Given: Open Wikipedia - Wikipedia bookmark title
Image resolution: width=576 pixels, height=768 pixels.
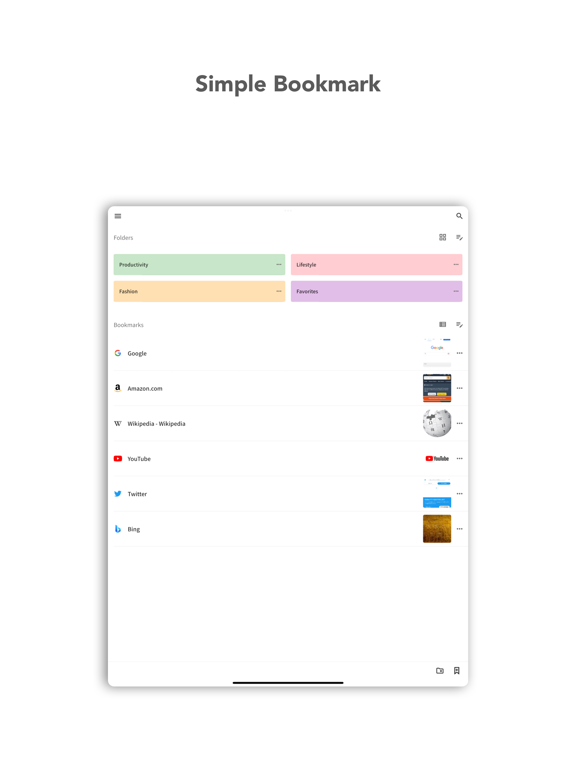Looking at the screenshot, I should (x=156, y=424).
